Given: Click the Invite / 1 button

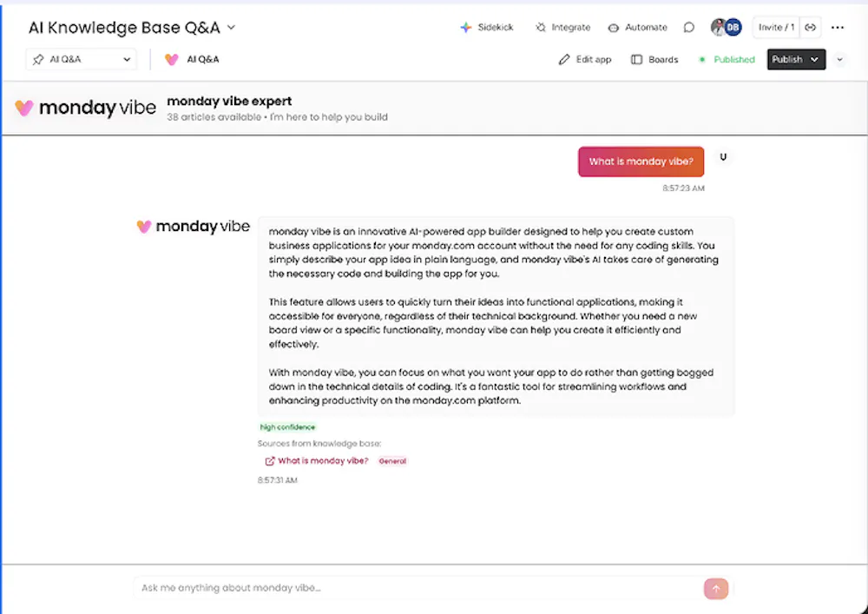Looking at the screenshot, I should coord(776,27).
